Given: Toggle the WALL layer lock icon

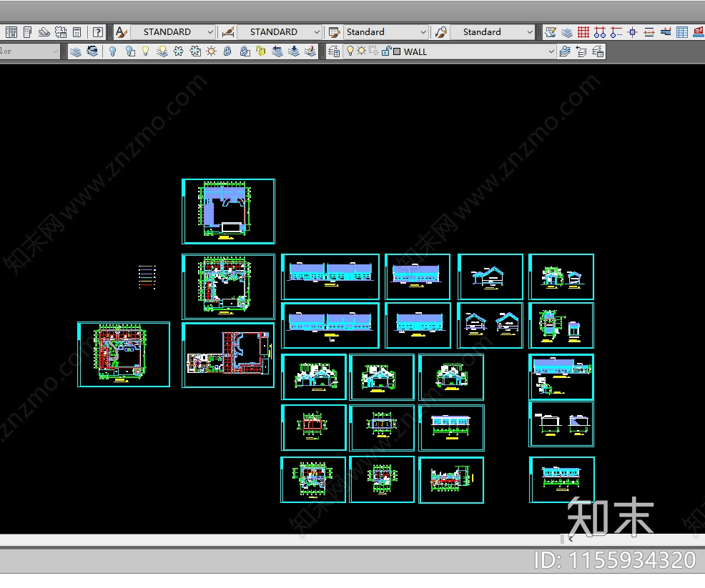Looking at the screenshot, I should tap(386, 51).
